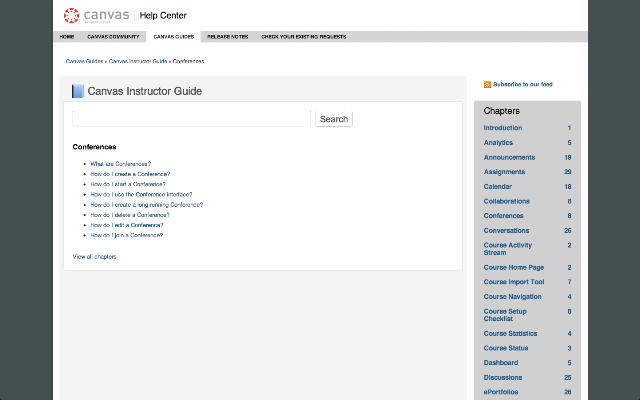Open the Conferences chapter in sidebar
640x400 pixels.
point(503,216)
